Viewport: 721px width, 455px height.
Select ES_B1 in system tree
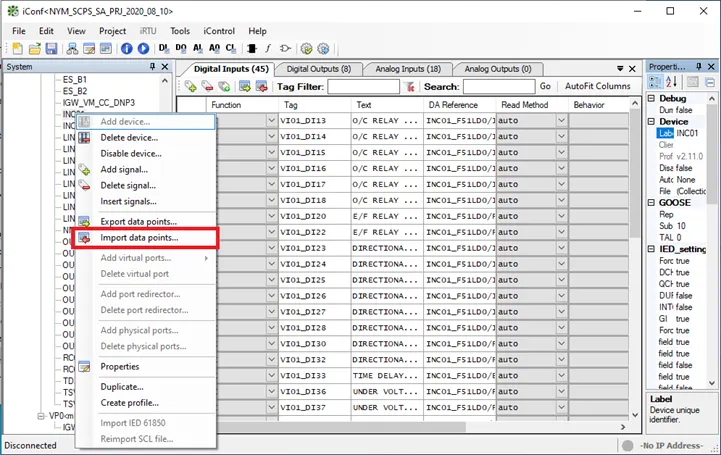pyautogui.click(x=75, y=80)
